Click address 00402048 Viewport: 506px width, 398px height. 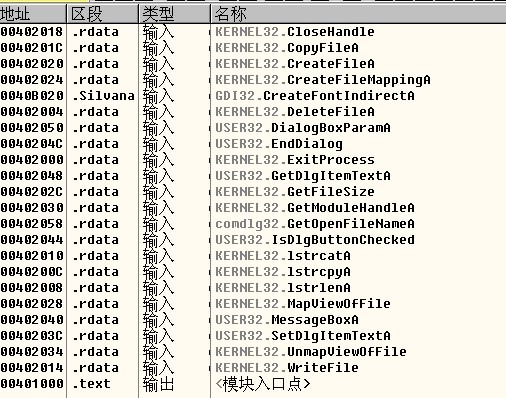pos(32,176)
